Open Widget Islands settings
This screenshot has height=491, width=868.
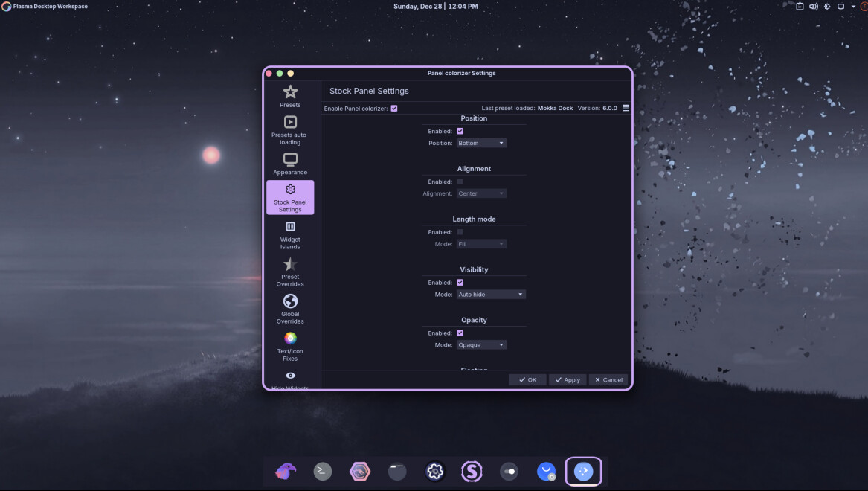click(x=290, y=234)
